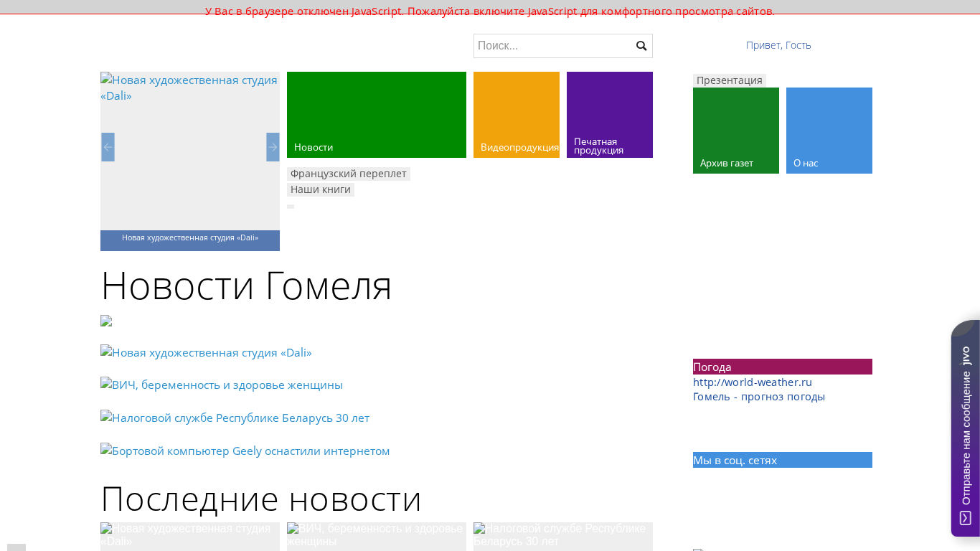Click the slider caption Новая художественная студия Dali

coord(190,237)
